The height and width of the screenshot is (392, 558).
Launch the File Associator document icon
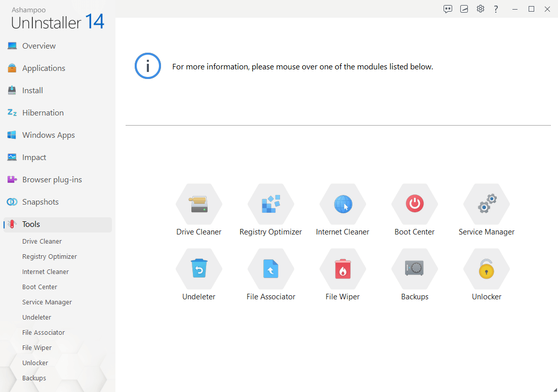[271, 269]
